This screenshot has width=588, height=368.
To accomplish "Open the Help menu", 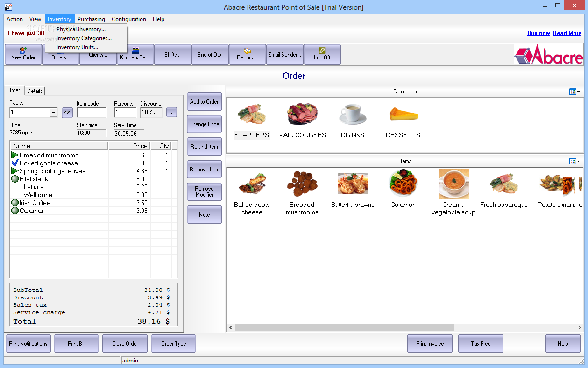I will (x=158, y=19).
